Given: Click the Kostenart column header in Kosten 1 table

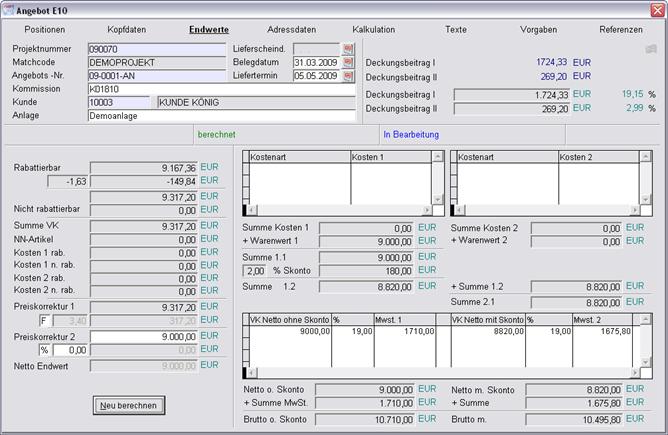Looking at the screenshot, I should (299, 157).
